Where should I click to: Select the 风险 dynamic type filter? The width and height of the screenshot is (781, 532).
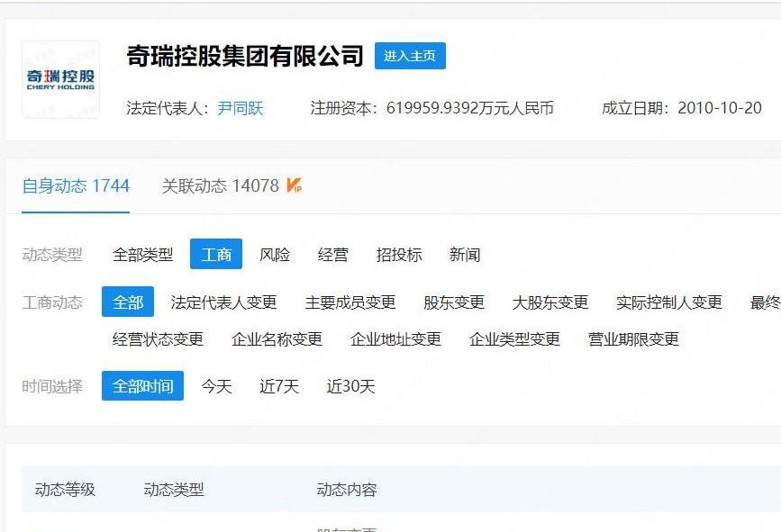[275, 255]
